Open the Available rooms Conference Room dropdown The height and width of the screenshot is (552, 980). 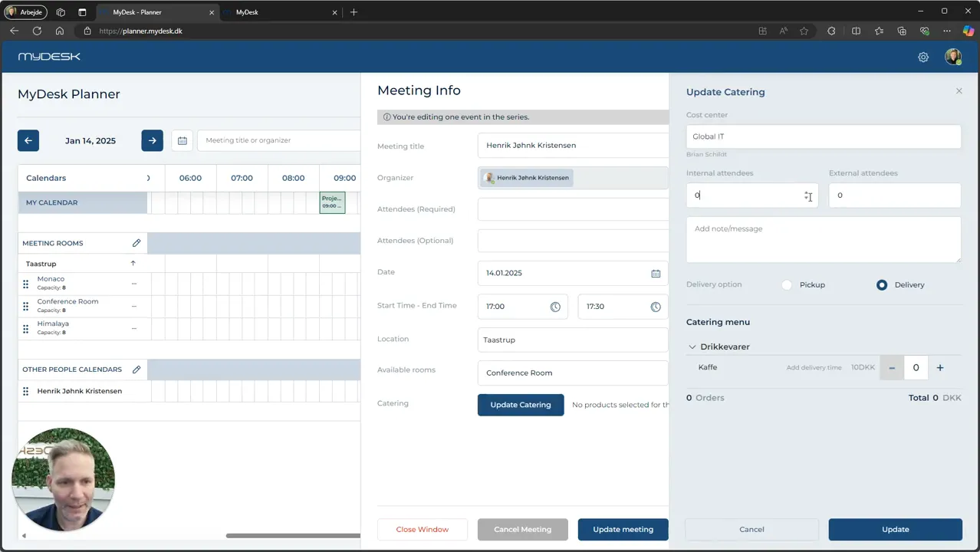tap(573, 373)
